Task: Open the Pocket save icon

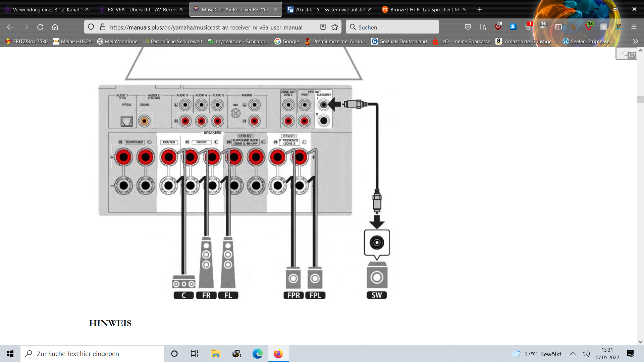Action: tap(468, 27)
